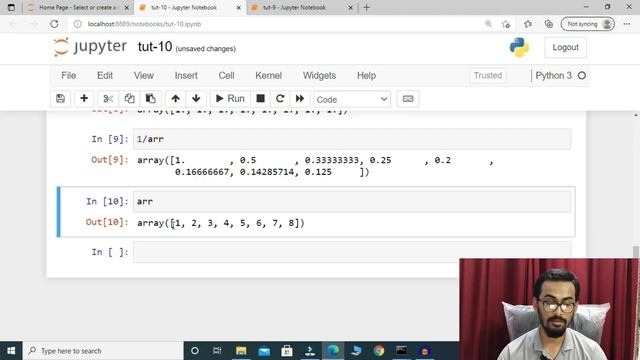Viewport: 640px width, 360px height.
Task: Refresh the browser page
Action: (x=54, y=24)
